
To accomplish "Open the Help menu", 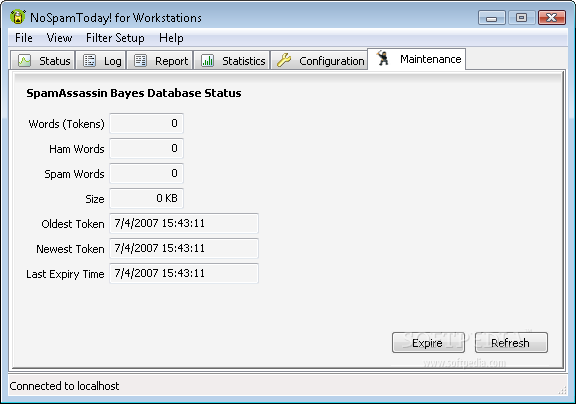I will pos(171,38).
